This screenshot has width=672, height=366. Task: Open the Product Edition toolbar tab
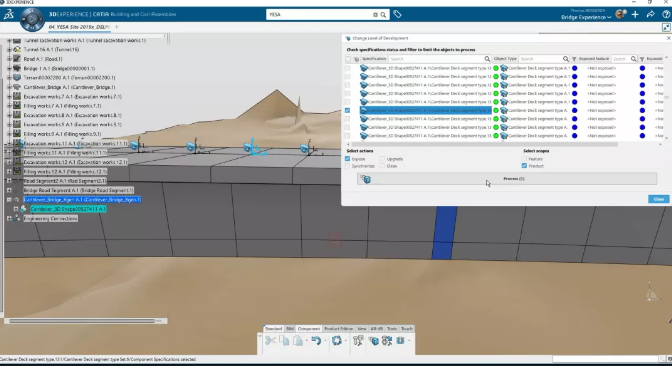coord(339,329)
